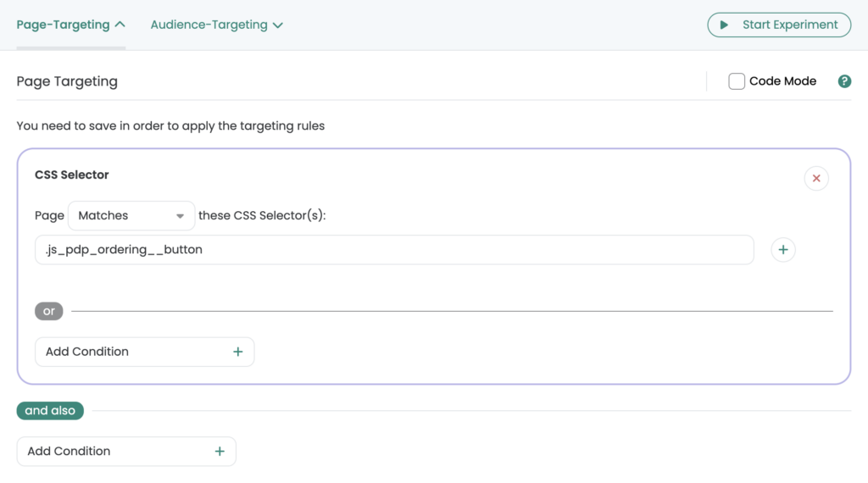Click the or badge
Image resolution: width=868 pixels, height=483 pixels.
[x=48, y=311]
